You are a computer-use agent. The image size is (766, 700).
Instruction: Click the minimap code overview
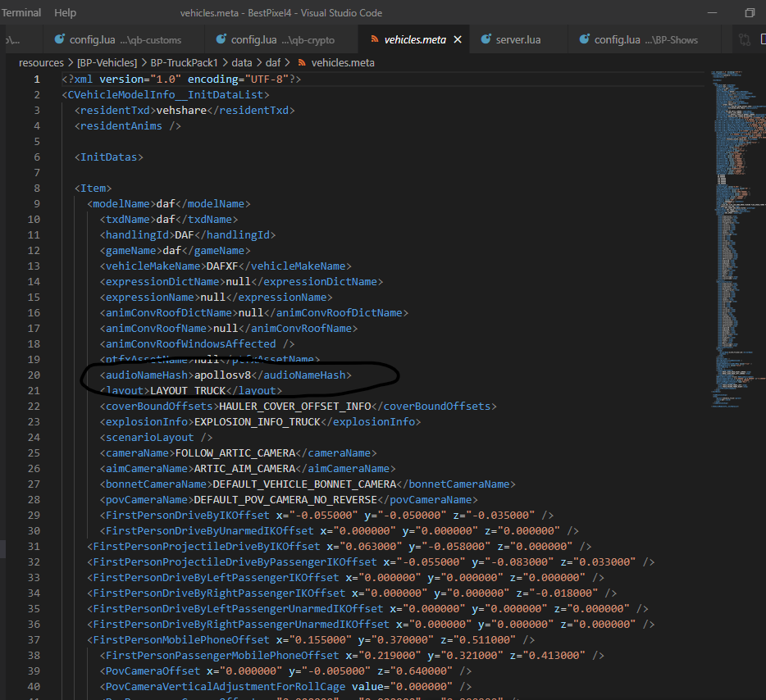coord(737,239)
